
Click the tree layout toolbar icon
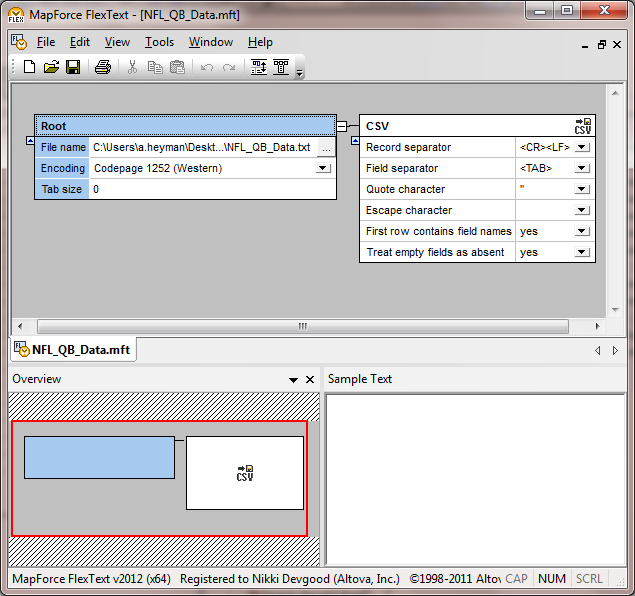click(x=281, y=67)
